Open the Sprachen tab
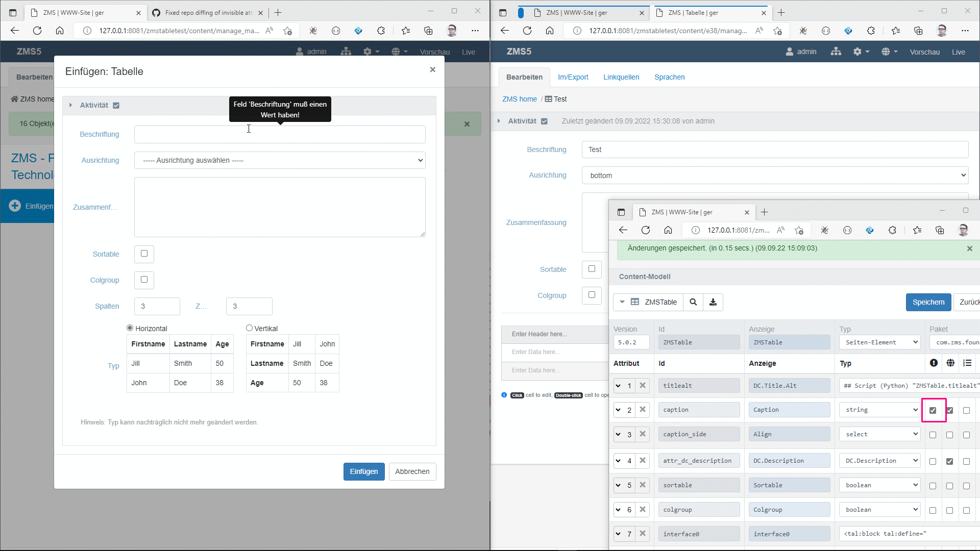The height and width of the screenshot is (551, 980). [669, 77]
